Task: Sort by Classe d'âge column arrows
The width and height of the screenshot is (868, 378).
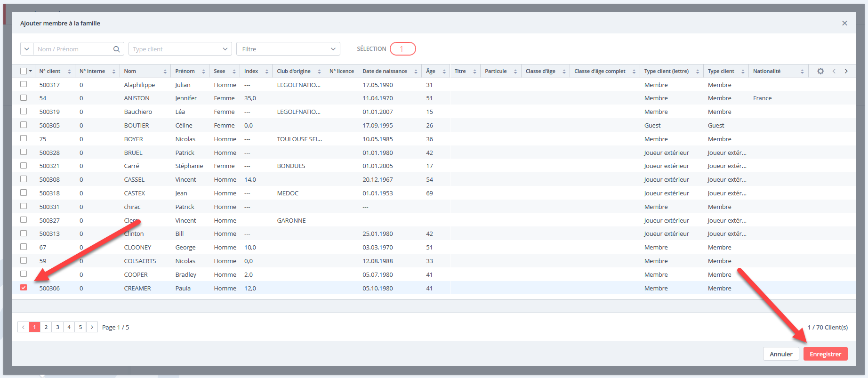Action: coord(564,72)
